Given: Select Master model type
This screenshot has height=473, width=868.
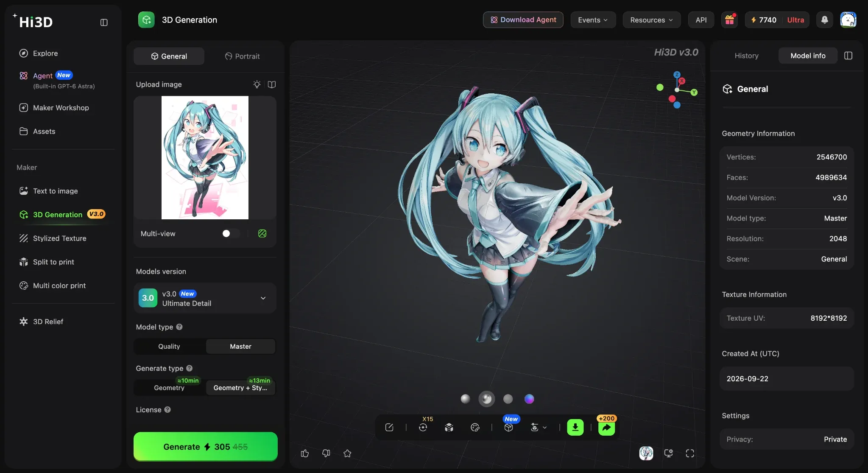Looking at the screenshot, I should (240, 347).
